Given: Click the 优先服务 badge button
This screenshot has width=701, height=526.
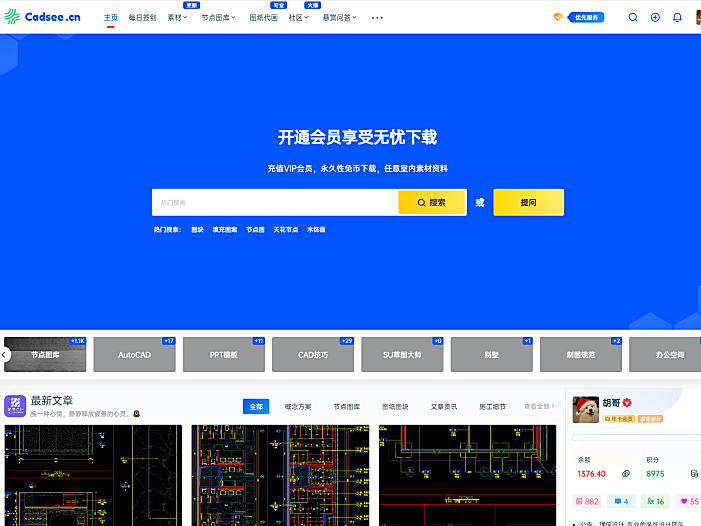Looking at the screenshot, I should coord(586,17).
